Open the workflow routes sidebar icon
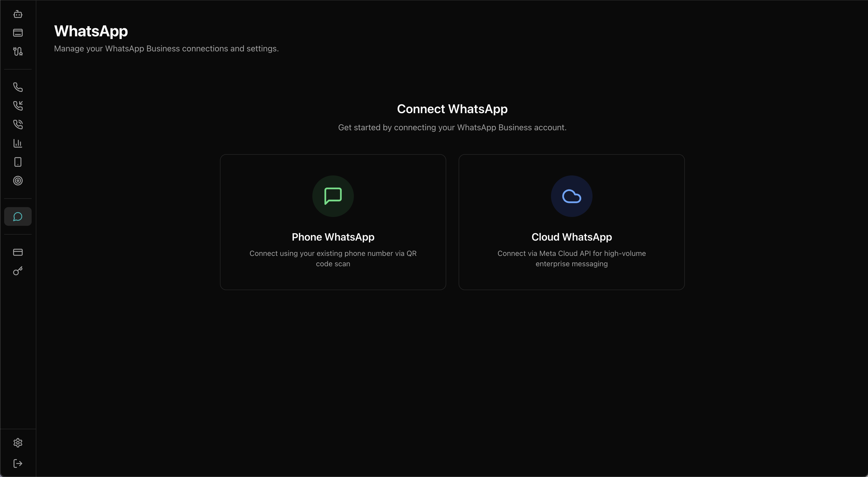The height and width of the screenshot is (477, 868). tap(18, 51)
